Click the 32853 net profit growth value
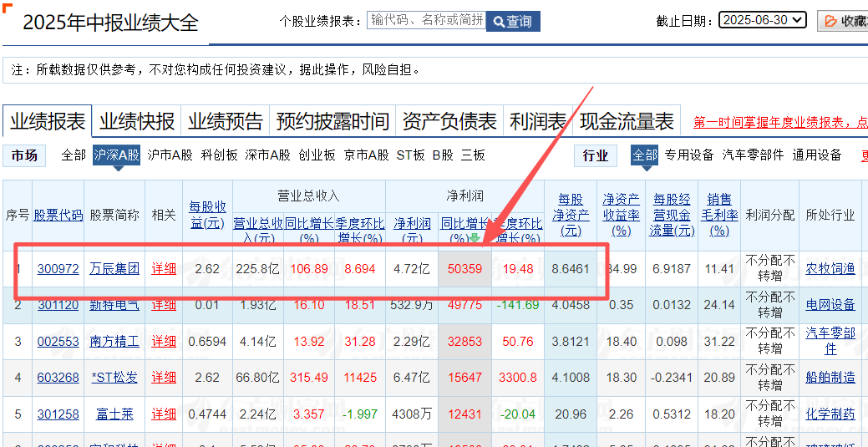 465,342
